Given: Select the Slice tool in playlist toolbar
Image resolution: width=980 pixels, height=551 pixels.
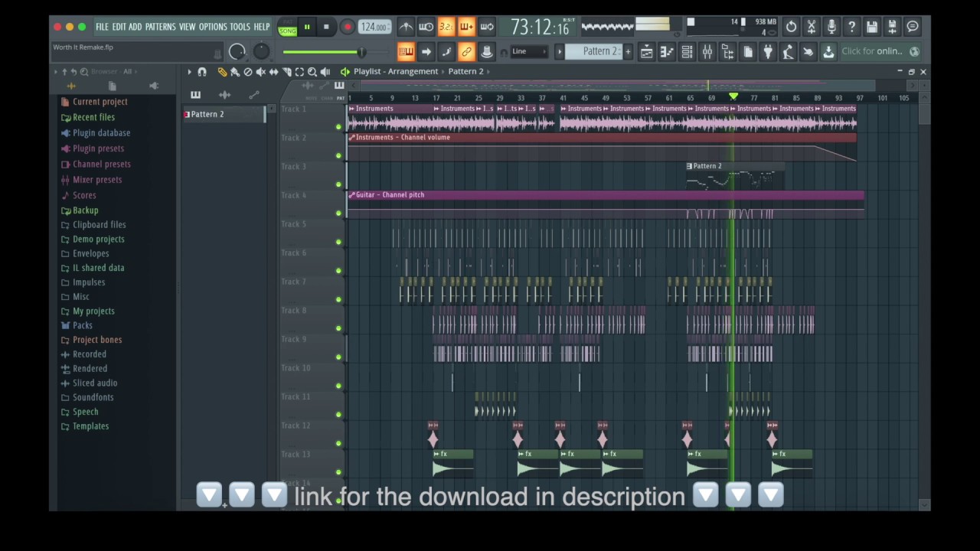Looking at the screenshot, I should click(286, 72).
